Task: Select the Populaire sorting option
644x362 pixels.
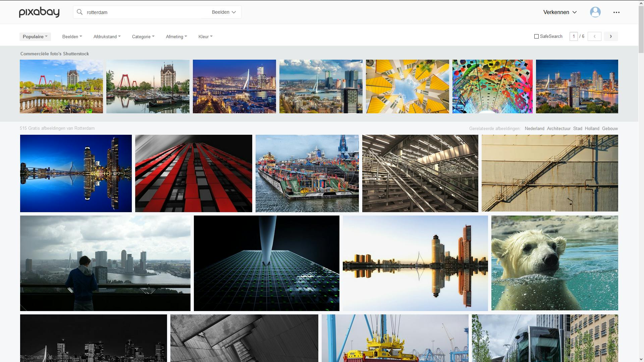Action: (x=35, y=36)
